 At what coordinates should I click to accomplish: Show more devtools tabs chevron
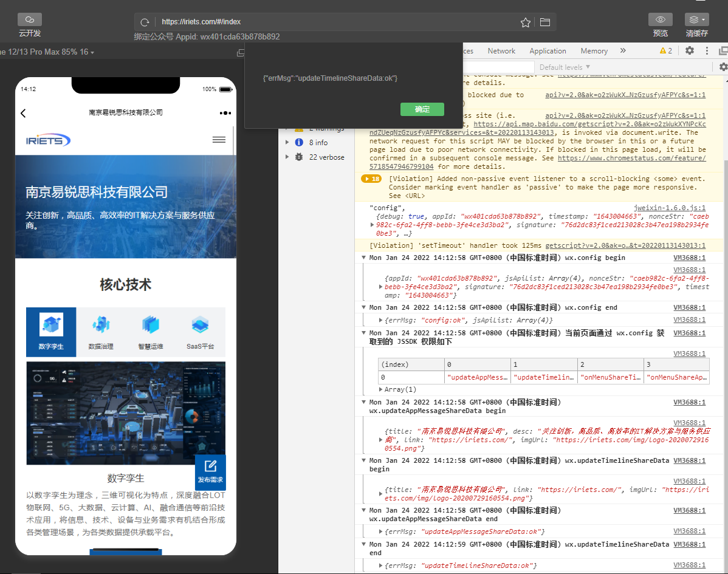[623, 50]
